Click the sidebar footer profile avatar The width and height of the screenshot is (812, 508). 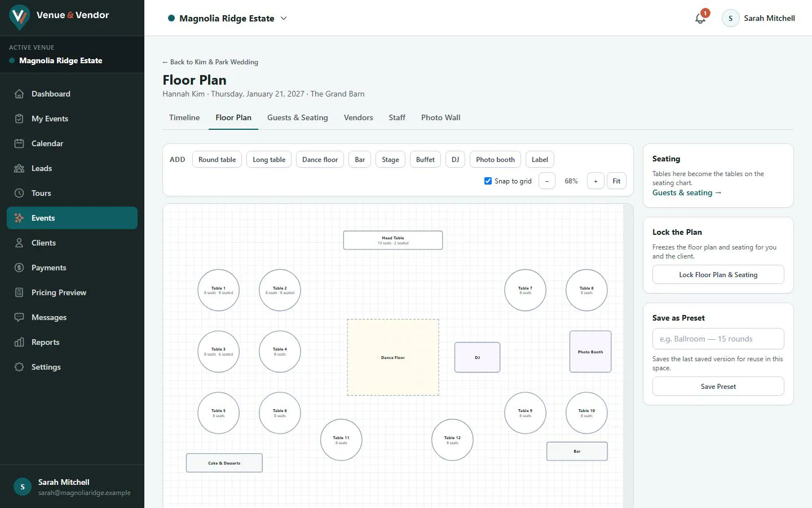(x=23, y=487)
